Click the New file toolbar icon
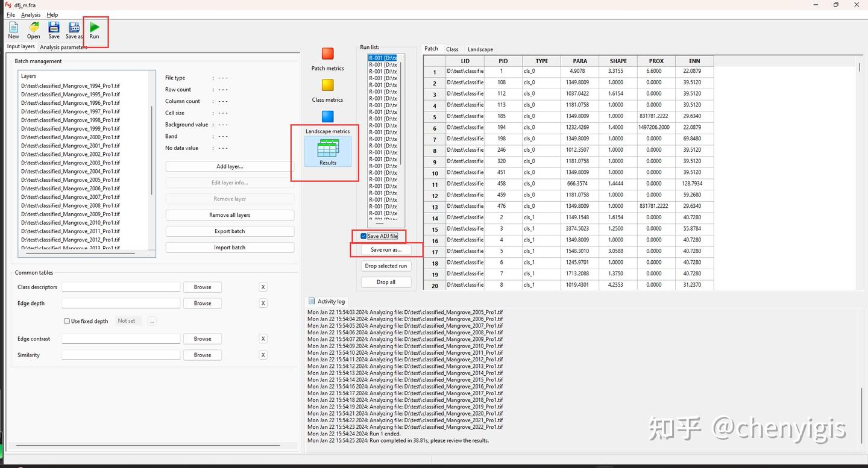This screenshot has width=868, height=468. coord(13,27)
